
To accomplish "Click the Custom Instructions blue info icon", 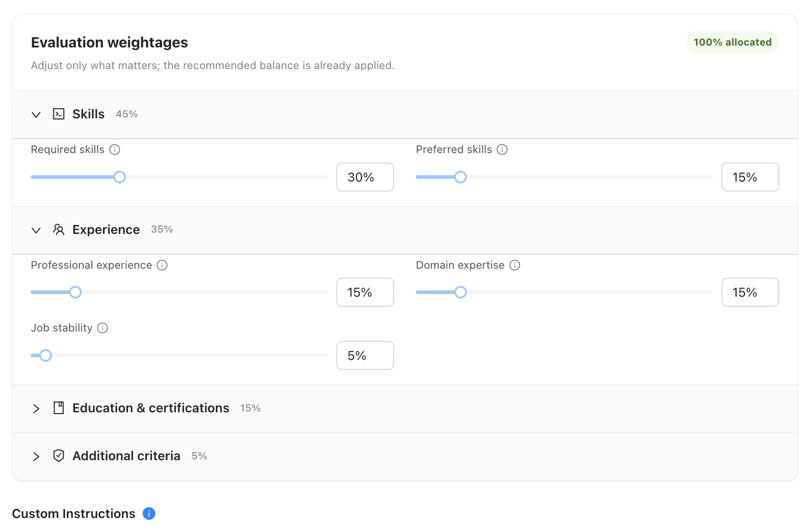I will [x=149, y=513].
